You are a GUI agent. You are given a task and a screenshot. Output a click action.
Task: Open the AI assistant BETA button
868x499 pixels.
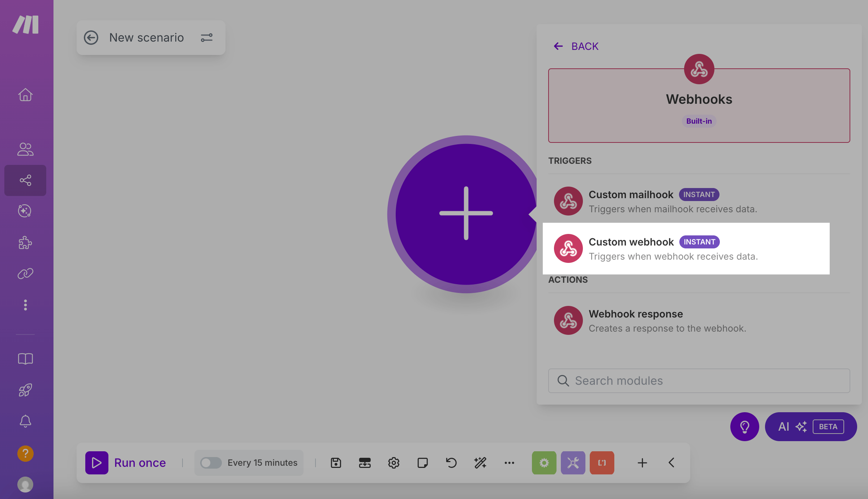[x=811, y=427]
